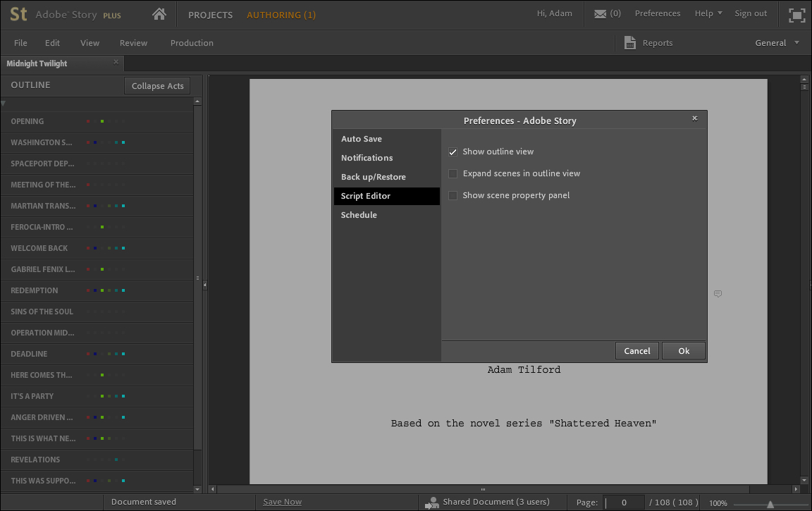Image resolution: width=812 pixels, height=511 pixels.
Task: Enable Expand scenes in outline view
Action: 453,173
